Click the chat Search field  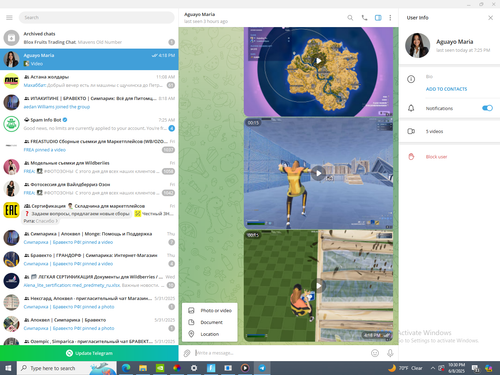tap(97, 17)
